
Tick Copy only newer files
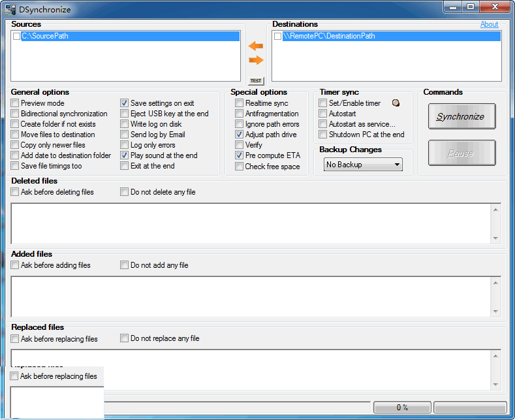click(x=15, y=145)
